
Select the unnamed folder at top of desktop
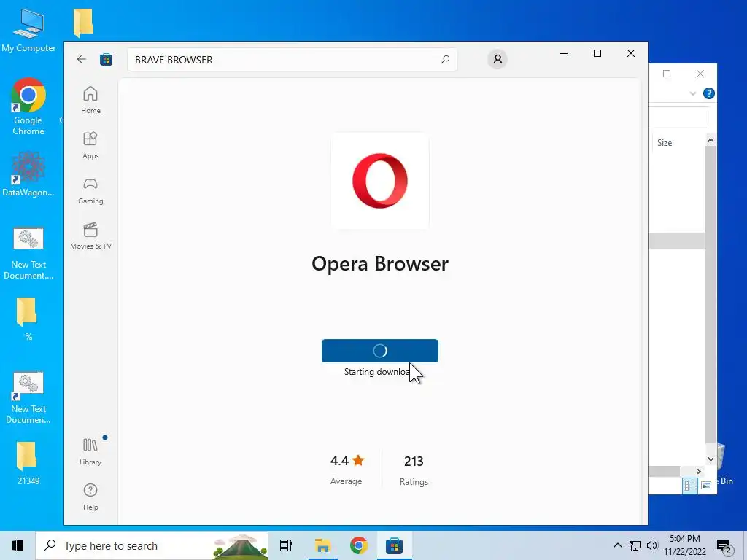[x=83, y=22]
